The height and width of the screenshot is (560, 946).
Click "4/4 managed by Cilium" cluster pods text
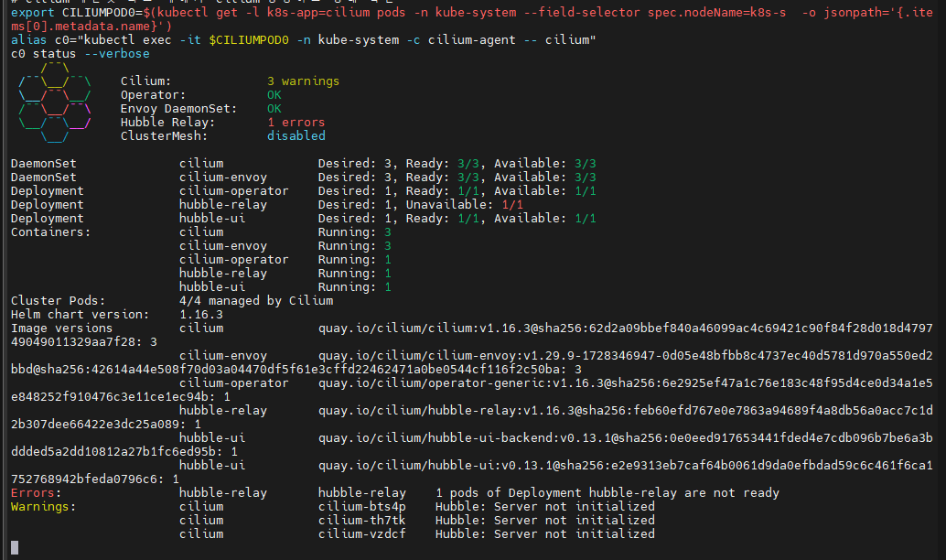point(255,300)
